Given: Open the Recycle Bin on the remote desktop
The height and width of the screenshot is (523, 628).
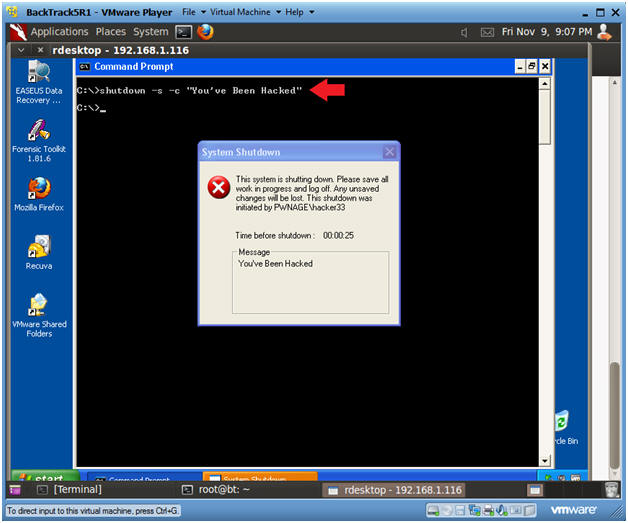Looking at the screenshot, I should 566,427.
